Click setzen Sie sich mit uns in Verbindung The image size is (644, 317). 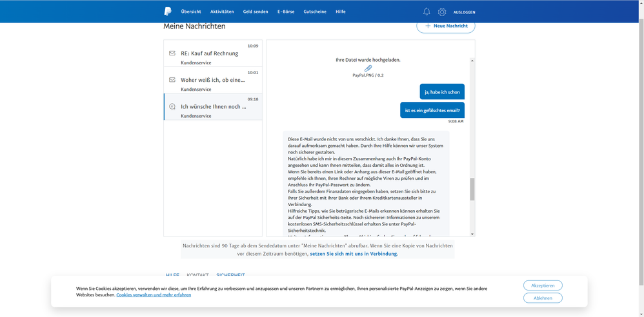pyautogui.click(x=354, y=254)
